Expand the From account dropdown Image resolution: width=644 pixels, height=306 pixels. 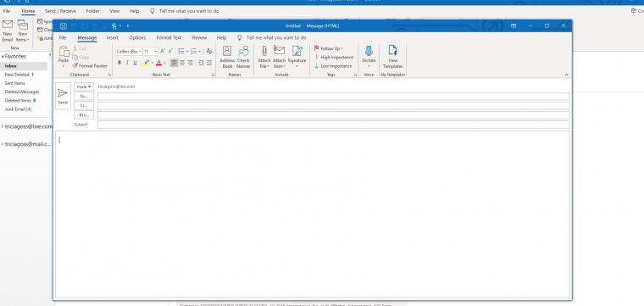84,87
